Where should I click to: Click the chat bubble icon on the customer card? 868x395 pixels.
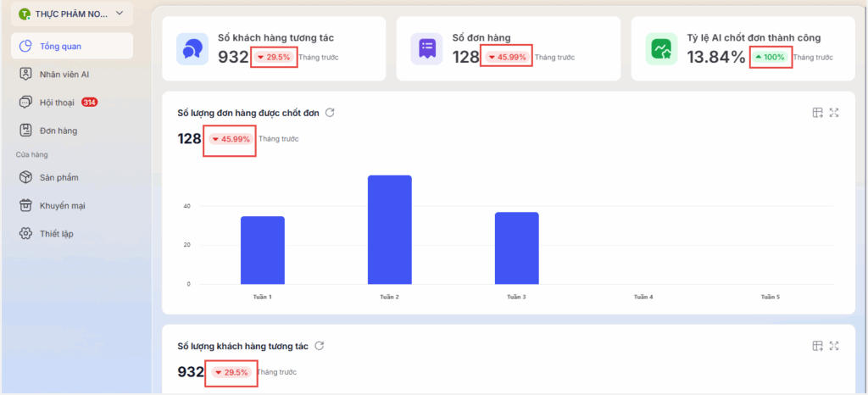tap(192, 49)
